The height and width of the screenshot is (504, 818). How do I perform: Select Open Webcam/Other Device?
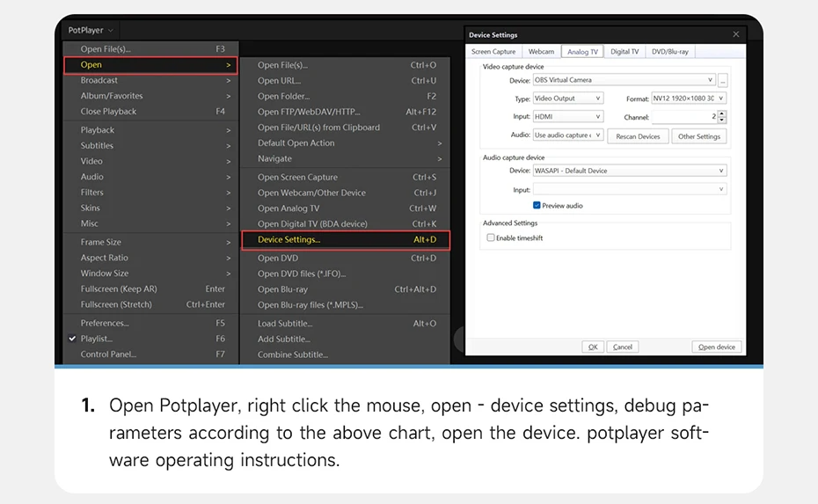pyautogui.click(x=346, y=193)
